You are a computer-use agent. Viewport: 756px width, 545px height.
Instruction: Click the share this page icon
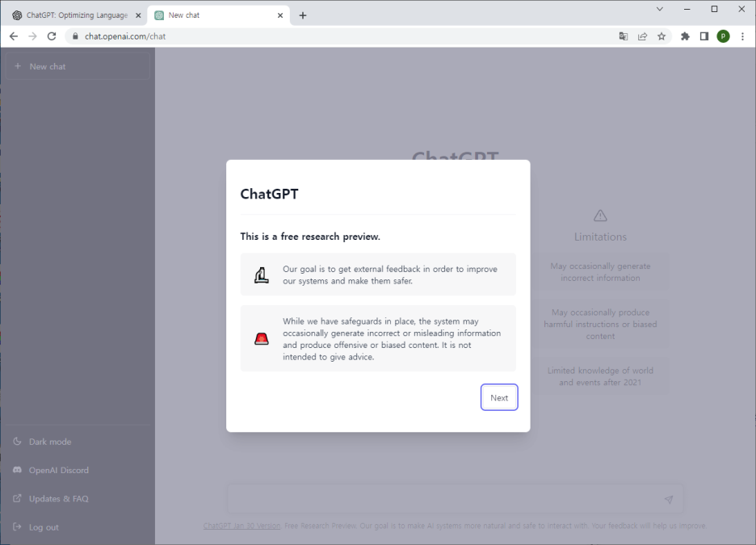tap(642, 36)
